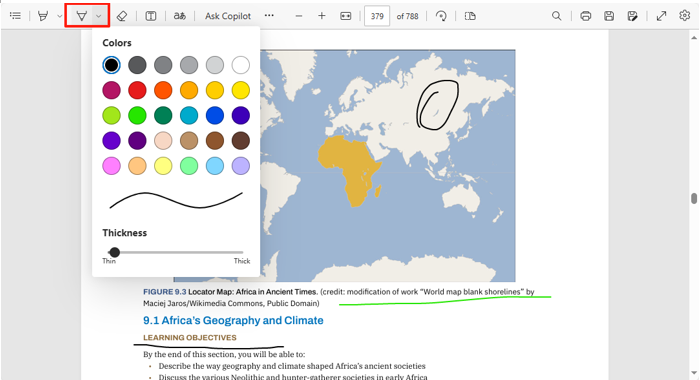
Task: Save the PDF document
Action: pos(608,16)
